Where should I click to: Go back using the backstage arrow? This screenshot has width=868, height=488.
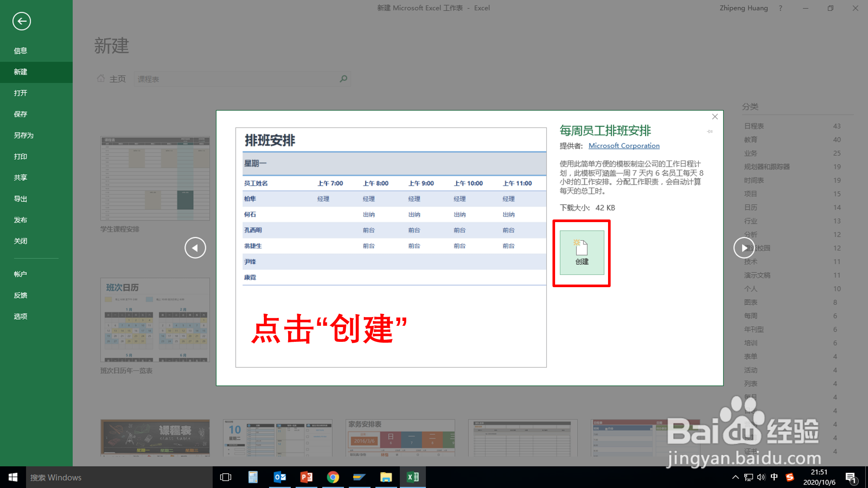coord(21,21)
